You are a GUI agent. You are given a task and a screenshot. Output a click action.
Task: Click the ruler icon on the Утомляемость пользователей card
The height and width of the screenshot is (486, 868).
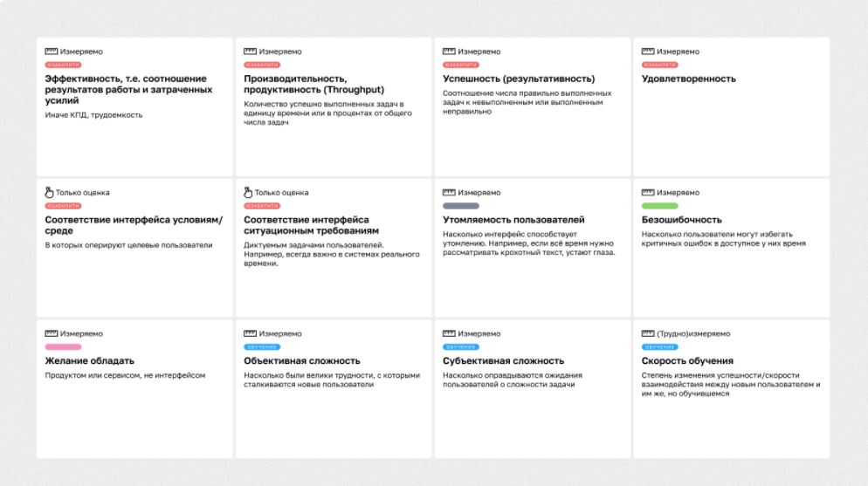tap(449, 193)
